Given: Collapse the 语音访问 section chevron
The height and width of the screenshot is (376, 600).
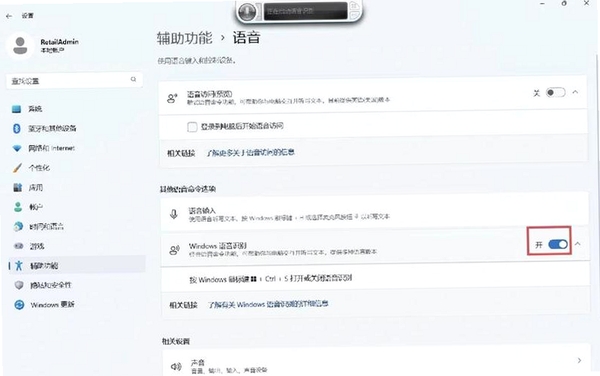Looking at the screenshot, I should 575,92.
